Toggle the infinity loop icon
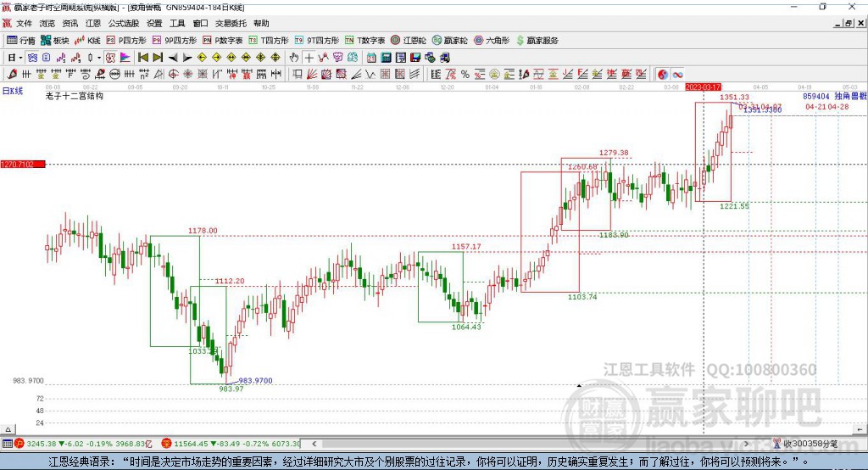Screen dimensions: 868x470 pyautogui.click(x=677, y=75)
